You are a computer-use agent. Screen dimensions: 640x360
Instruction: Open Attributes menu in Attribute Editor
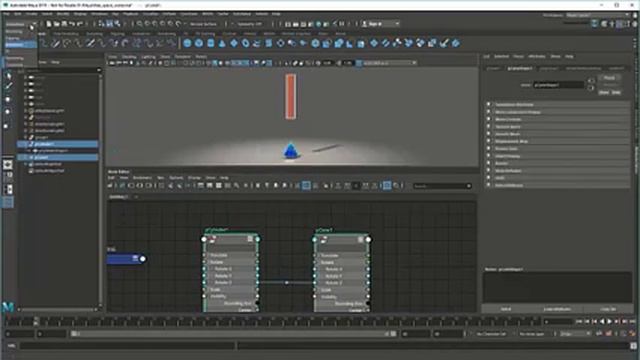pyautogui.click(x=537, y=56)
